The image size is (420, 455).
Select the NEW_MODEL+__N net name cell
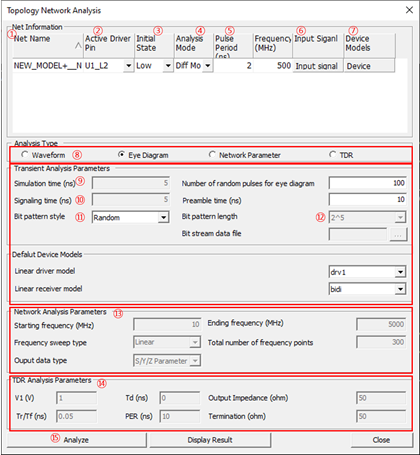pos(48,66)
